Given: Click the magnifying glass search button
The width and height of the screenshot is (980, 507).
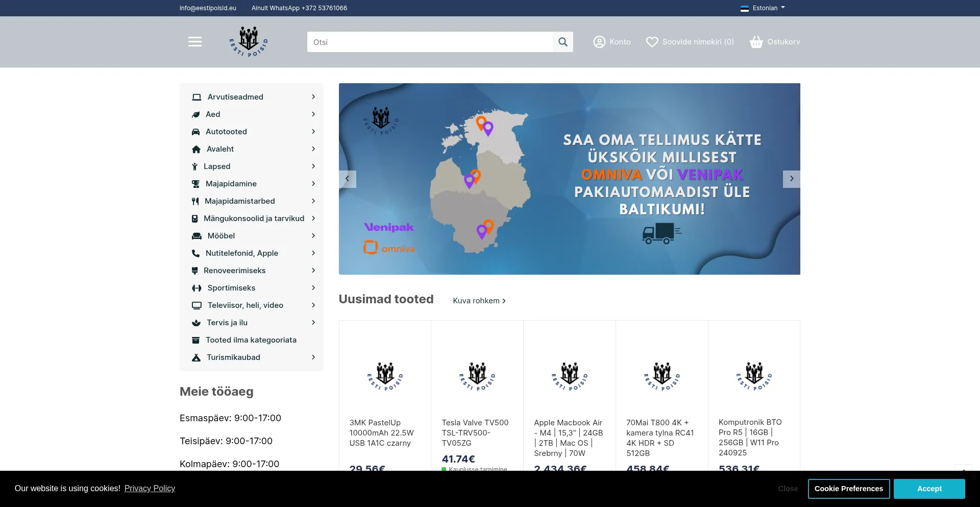Looking at the screenshot, I should (562, 42).
